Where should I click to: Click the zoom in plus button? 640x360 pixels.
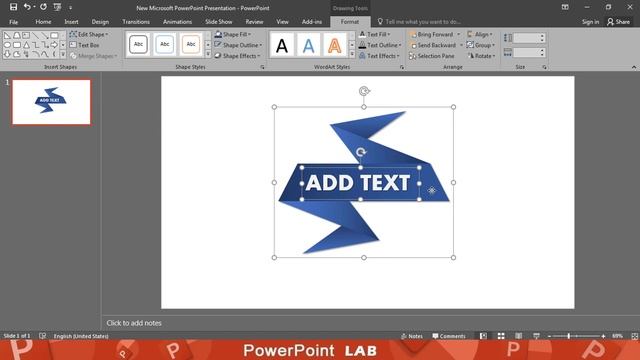coord(603,336)
